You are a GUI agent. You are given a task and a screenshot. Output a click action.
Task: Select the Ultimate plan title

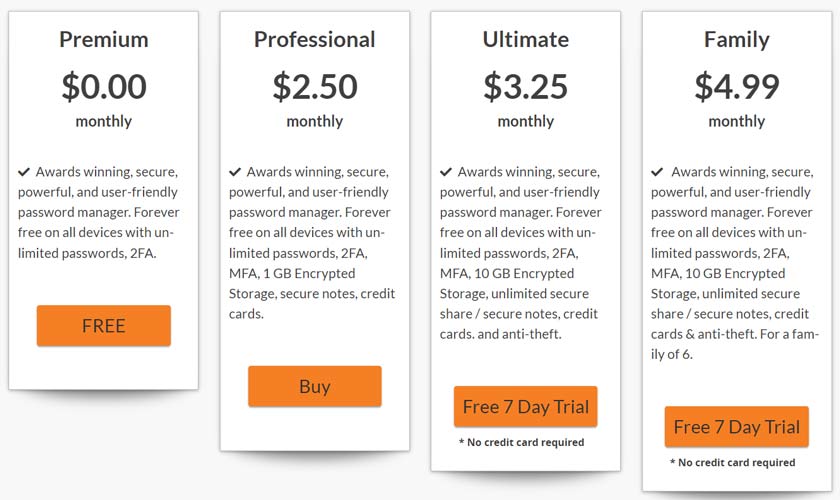[x=526, y=40]
